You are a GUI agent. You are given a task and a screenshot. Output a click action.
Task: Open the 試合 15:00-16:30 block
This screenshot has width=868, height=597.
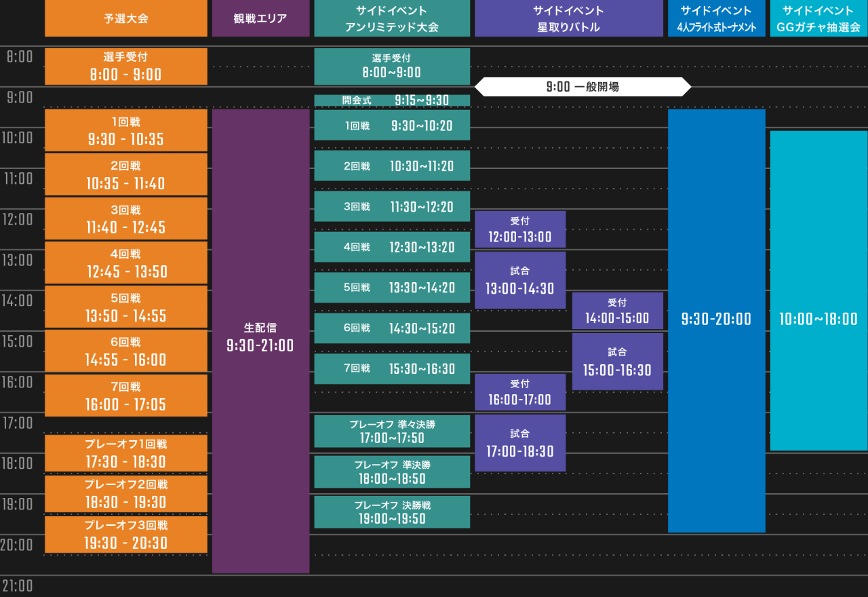pyautogui.click(x=617, y=361)
